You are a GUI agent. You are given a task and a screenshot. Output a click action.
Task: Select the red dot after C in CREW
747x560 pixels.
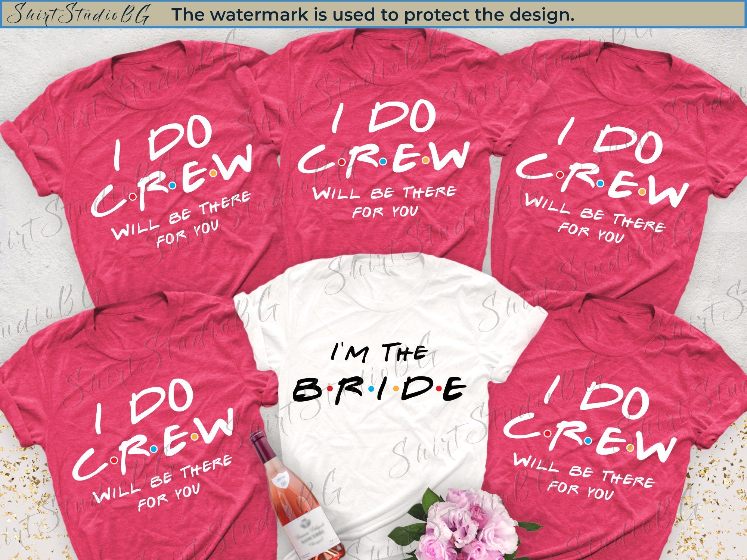click(x=342, y=162)
